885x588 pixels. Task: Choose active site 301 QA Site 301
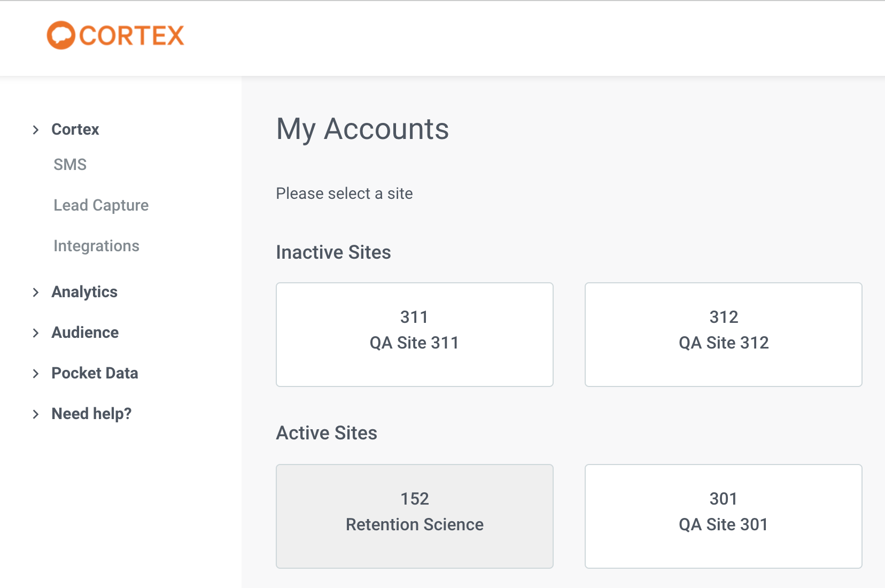point(724,516)
